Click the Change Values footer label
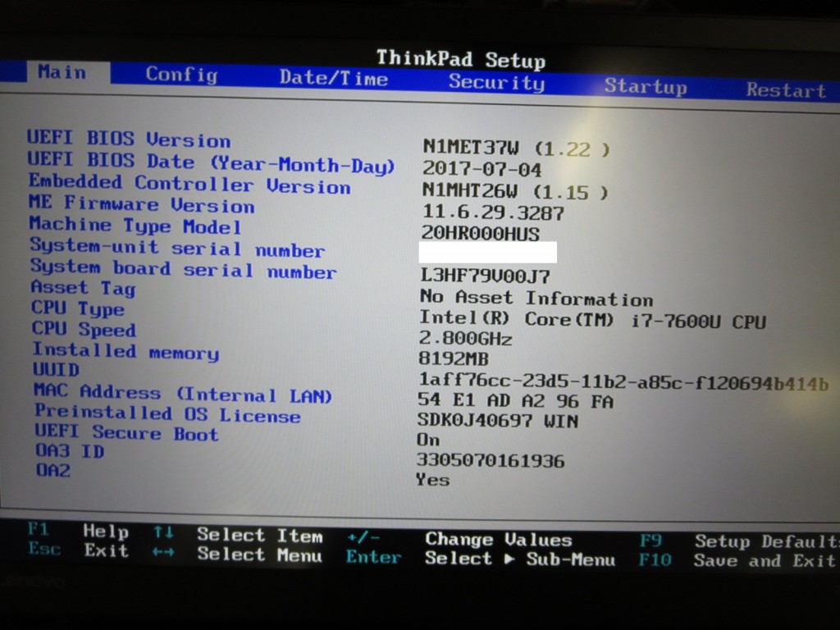This screenshot has height=630, width=840. coord(499,539)
